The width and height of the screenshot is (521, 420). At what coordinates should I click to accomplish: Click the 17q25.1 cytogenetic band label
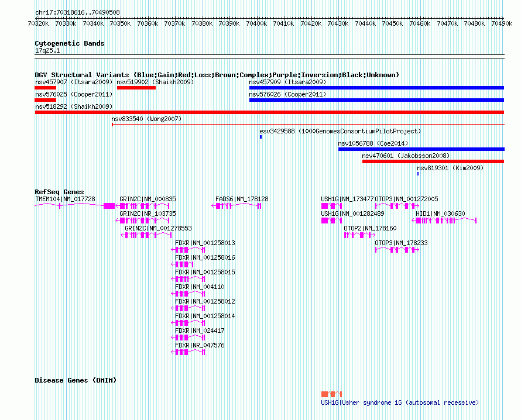[47, 50]
